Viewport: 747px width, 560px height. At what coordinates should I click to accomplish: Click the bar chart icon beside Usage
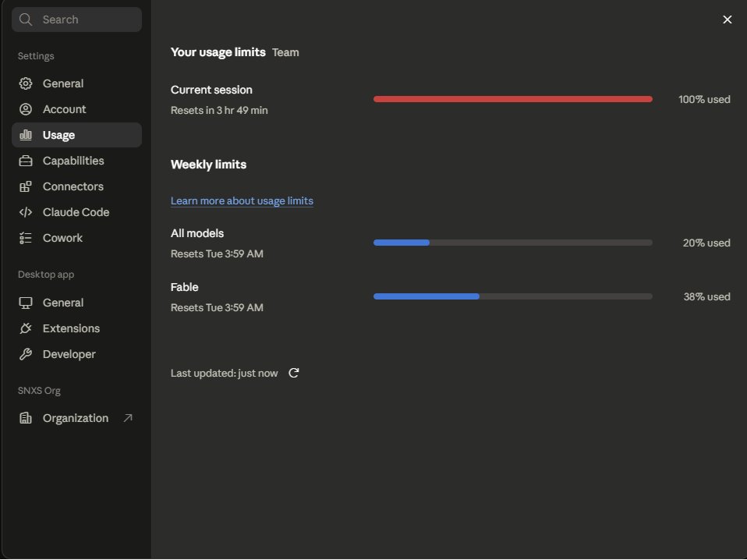[x=26, y=135]
